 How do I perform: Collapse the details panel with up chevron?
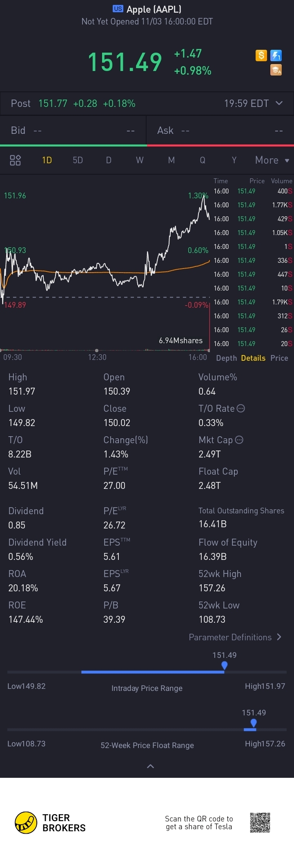coord(150,766)
